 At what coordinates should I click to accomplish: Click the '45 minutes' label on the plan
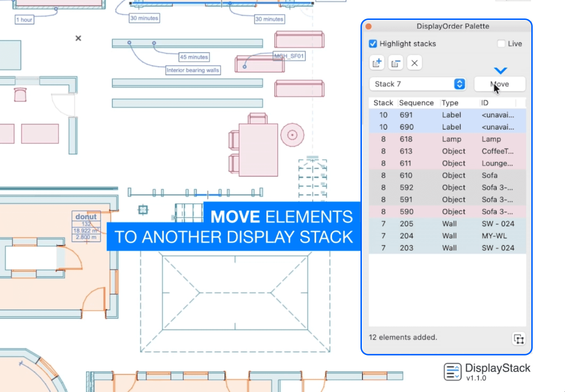(x=194, y=57)
